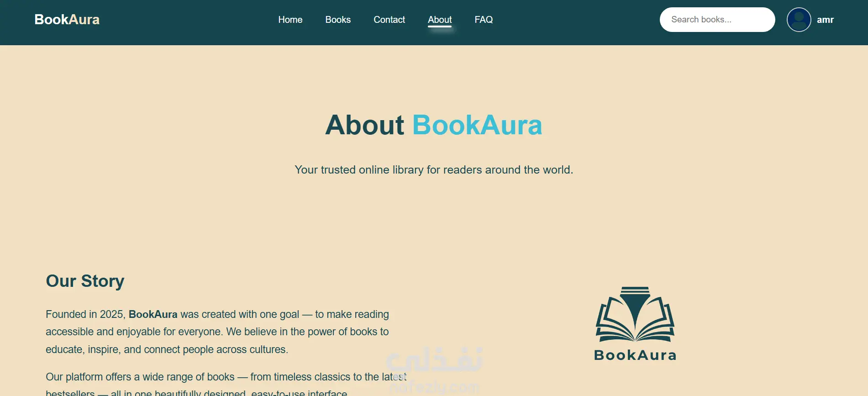The width and height of the screenshot is (868, 396).
Task: Click the 'Our platform offers' paragraph
Action: click(x=226, y=385)
